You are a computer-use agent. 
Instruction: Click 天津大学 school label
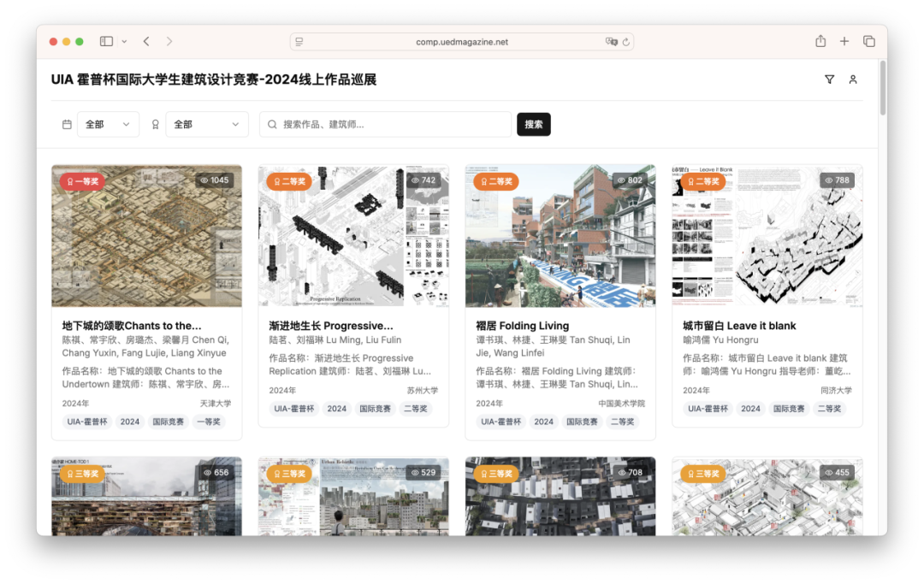pos(216,404)
